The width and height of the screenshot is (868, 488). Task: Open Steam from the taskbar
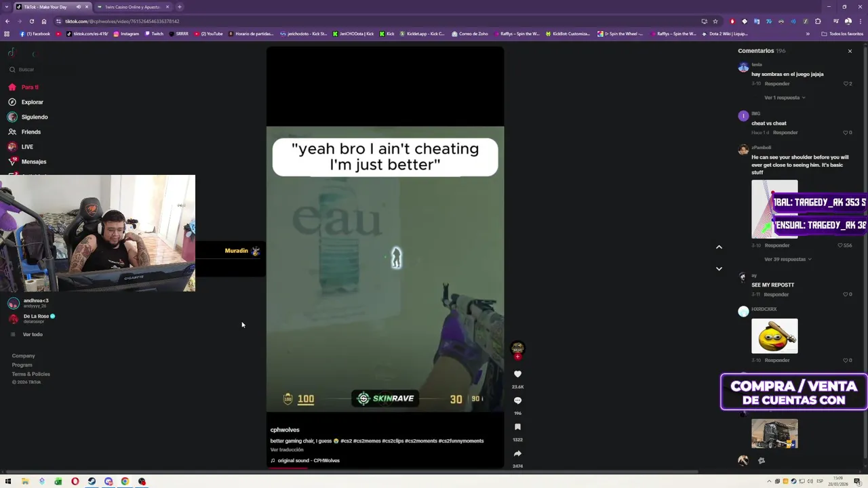[92, 481]
